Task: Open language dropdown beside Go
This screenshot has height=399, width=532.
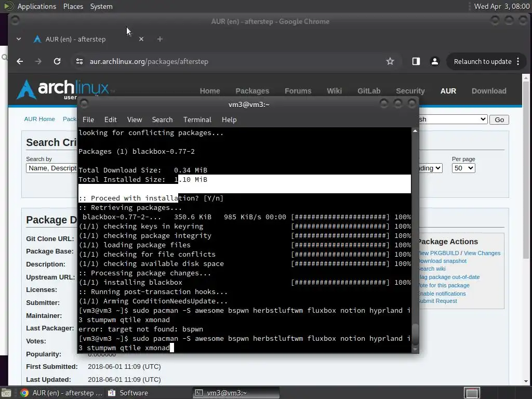Action: [x=453, y=119]
